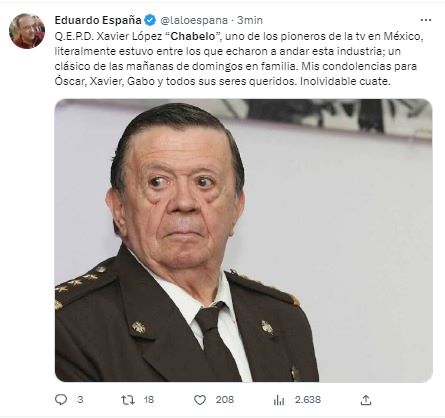Open the @laloespana handle link
This screenshot has height=418, width=445.
tap(194, 20)
